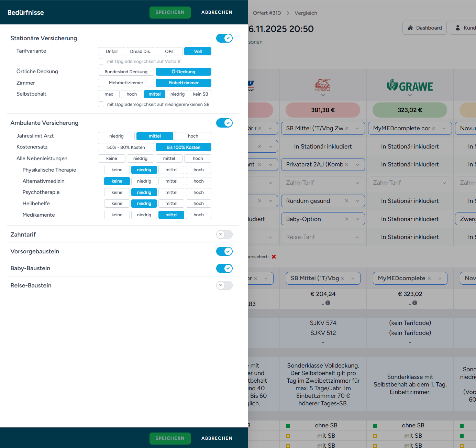Remove the Baby-Option selection via X icon
Viewport: 476px width, 448px height.
click(x=346, y=219)
